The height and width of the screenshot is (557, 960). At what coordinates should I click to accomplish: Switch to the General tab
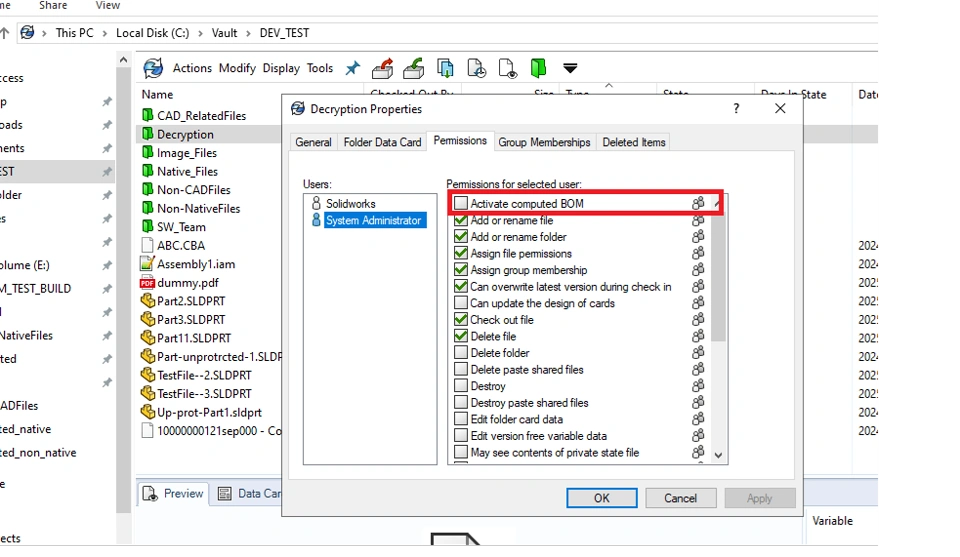click(x=313, y=142)
